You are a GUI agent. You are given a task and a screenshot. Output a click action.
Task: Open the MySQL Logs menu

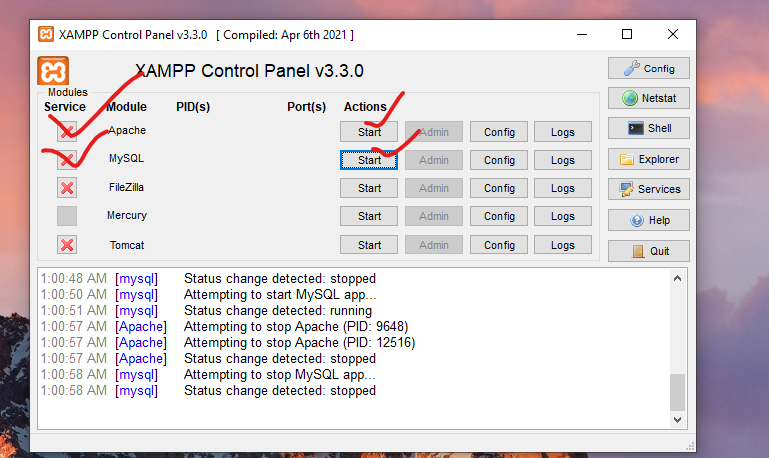[563, 160]
